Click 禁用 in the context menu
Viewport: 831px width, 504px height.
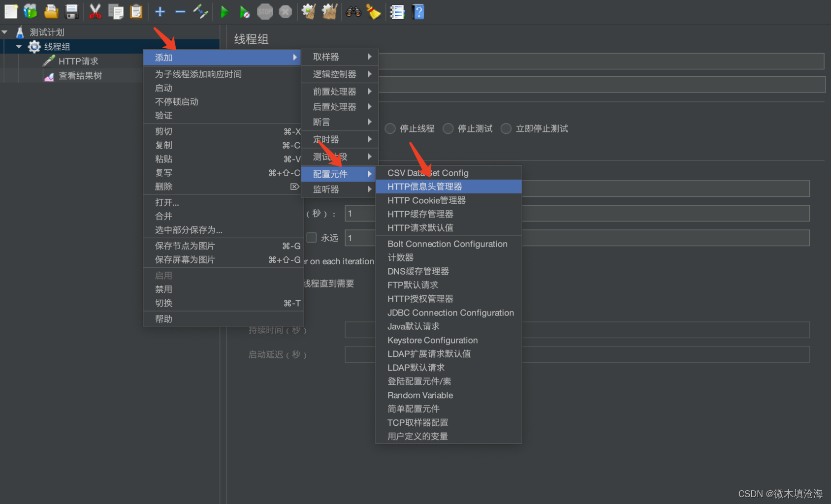[223, 289]
